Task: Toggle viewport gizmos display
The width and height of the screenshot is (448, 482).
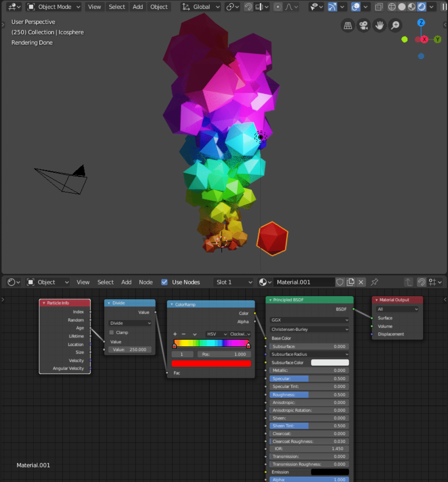Action: coord(332,7)
